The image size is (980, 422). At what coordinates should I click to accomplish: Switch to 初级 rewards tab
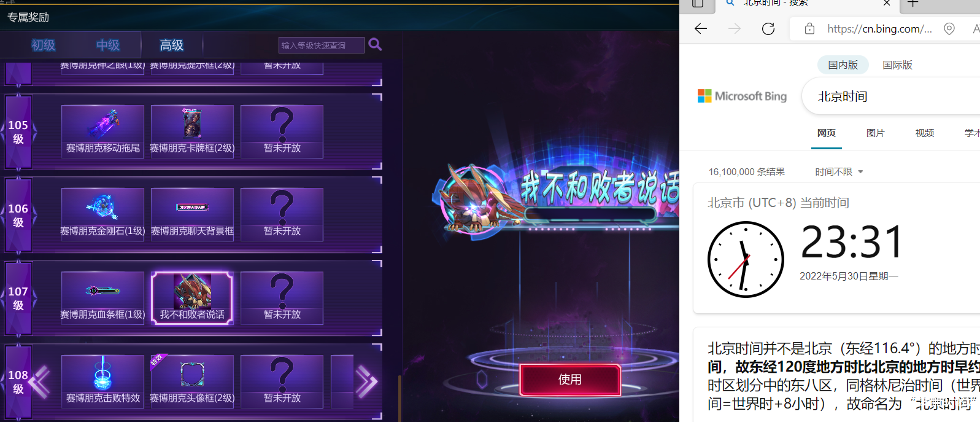(x=43, y=45)
